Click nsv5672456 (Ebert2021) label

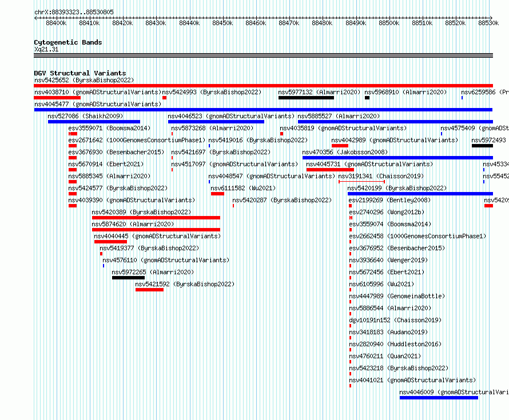click(387, 272)
